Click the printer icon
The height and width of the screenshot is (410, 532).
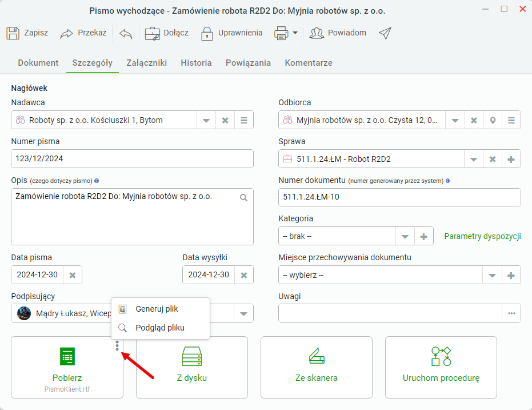281,33
